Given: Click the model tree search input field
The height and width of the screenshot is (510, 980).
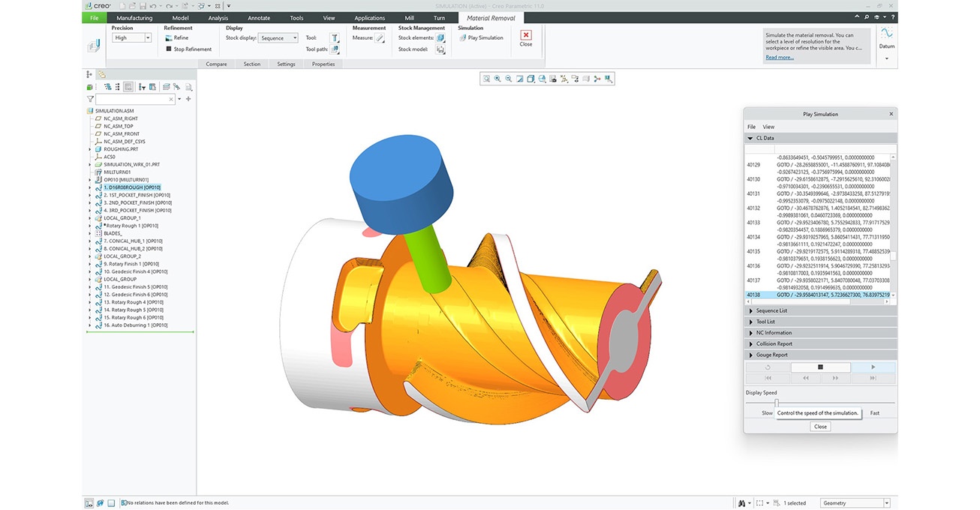Looking at the screenshot, I should (135, 99).
